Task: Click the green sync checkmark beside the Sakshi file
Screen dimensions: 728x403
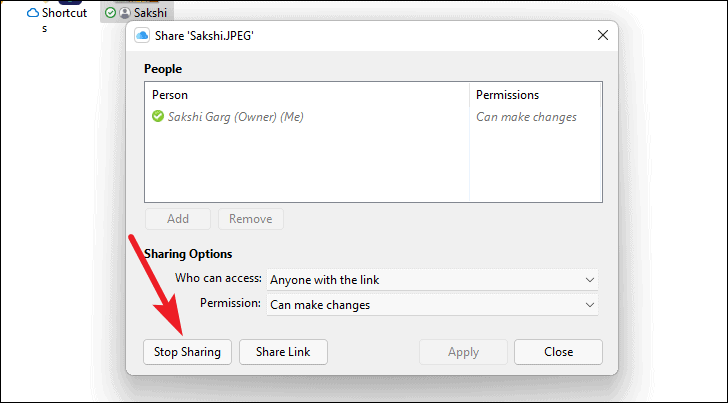Action: click(x=110, y=13)
